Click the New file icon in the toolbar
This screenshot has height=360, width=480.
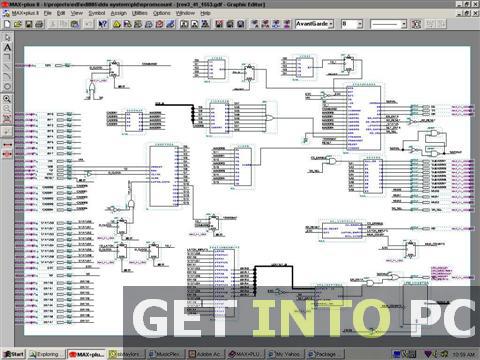(7, 24)
